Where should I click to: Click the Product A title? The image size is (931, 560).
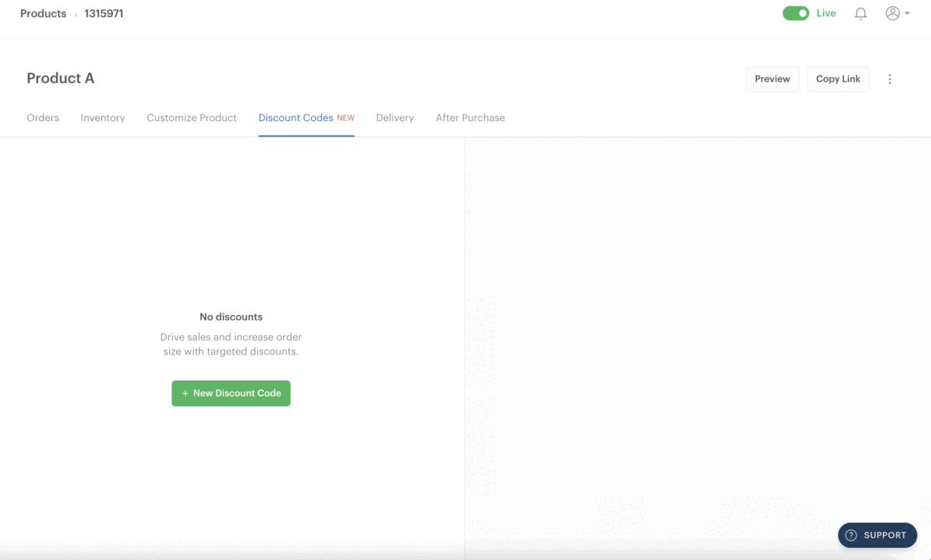coord(61,78)
